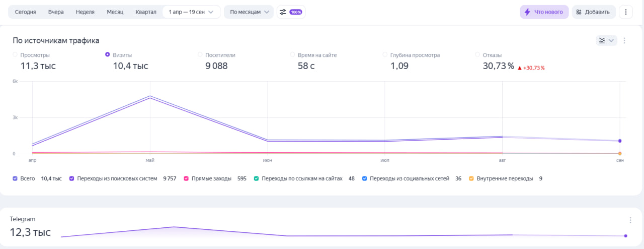Select the Отказы metric radio button

tap(477, 54)
